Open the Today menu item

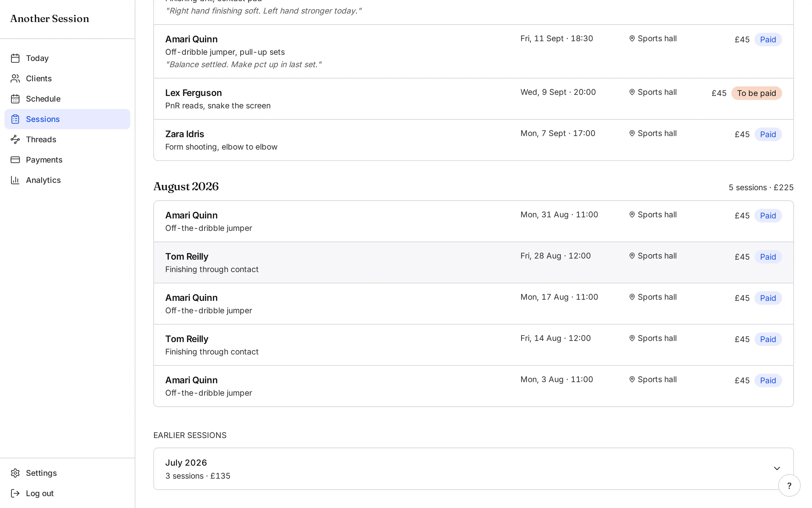(67, 58)
